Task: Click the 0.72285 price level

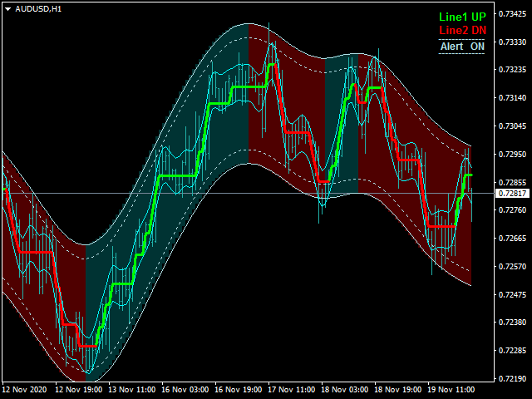Action: click(x=512, y=350)
